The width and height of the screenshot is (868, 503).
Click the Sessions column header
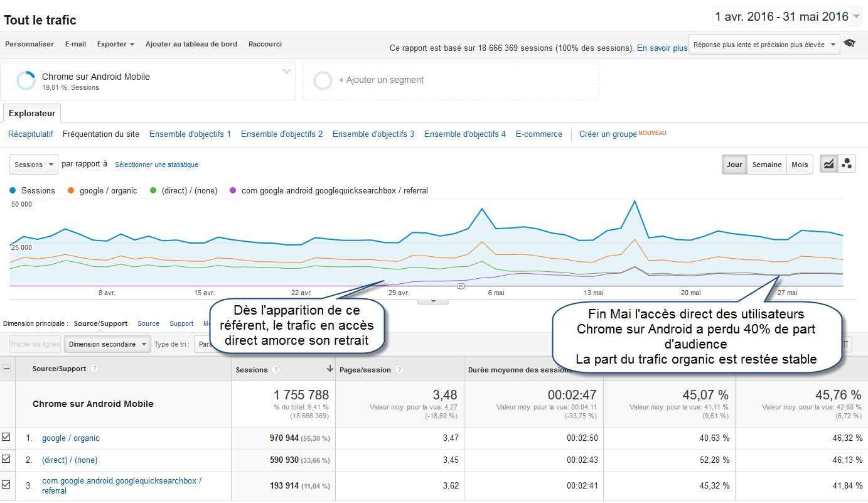252,370
